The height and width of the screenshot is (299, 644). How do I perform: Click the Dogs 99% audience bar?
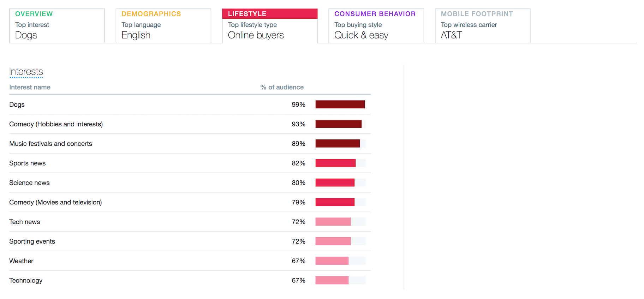point(340,104)
